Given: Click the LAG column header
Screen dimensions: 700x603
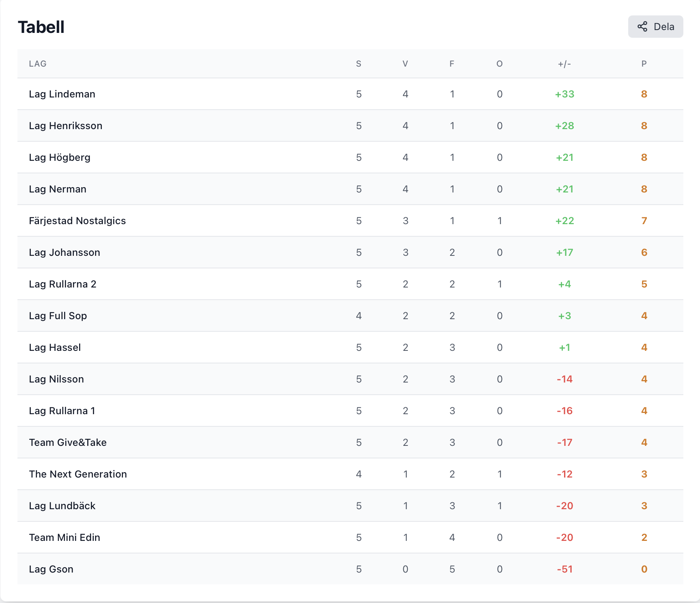Looking at the screenshot, I should click(38, 64).
